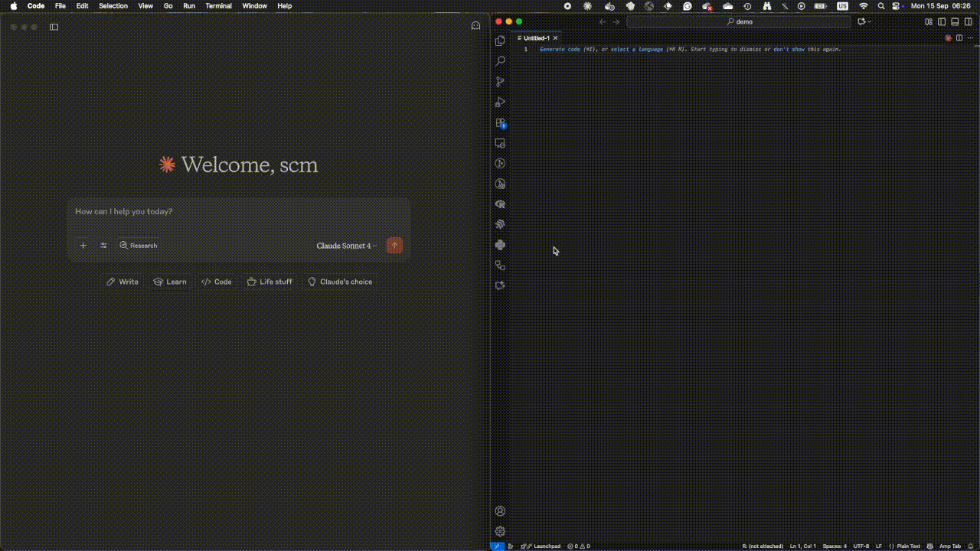The height and width of the screenshot is (551, 980).
Task: Click the Write suggestion chip in Claude
Action: point(122,282)
